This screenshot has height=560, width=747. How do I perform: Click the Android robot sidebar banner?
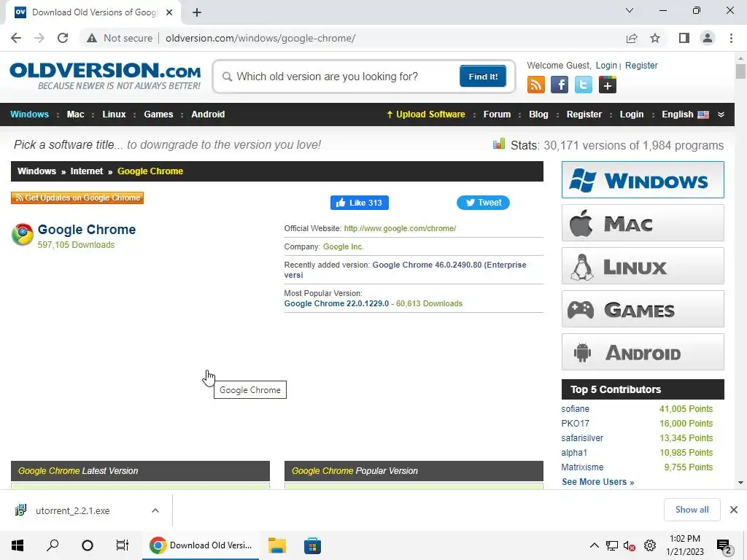click(x=643, y=352)
